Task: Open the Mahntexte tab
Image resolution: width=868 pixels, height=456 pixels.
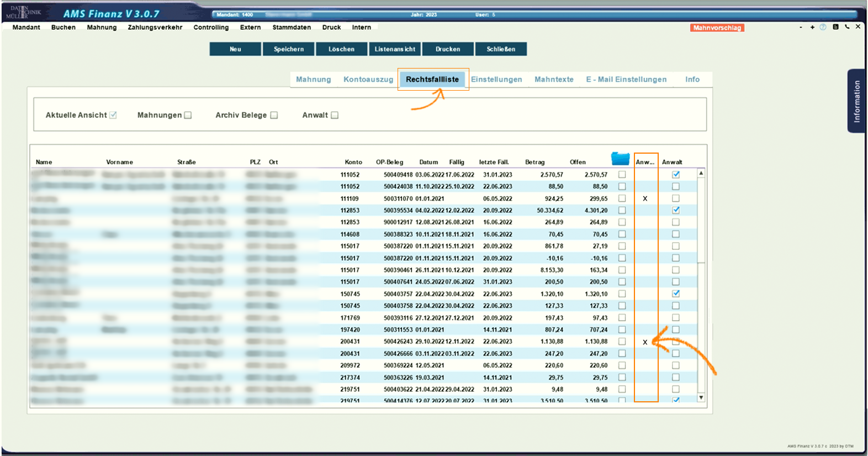Action: 554,80
